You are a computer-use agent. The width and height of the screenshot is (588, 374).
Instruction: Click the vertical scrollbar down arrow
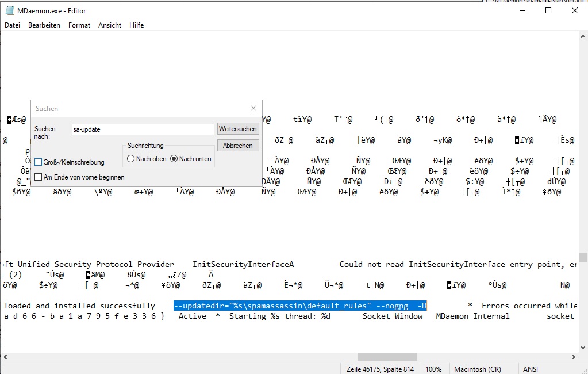coord(583,347)
